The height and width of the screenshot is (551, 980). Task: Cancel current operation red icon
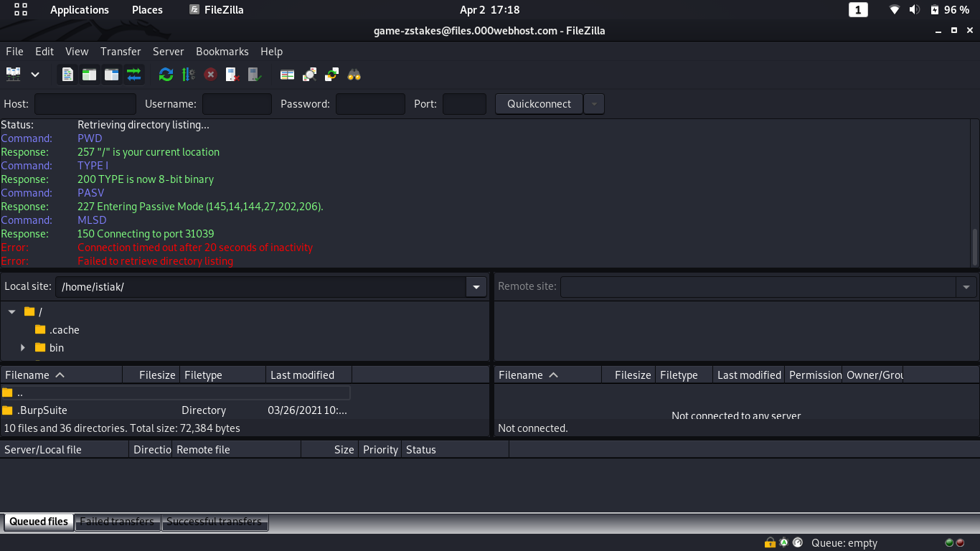click(210, 74)
